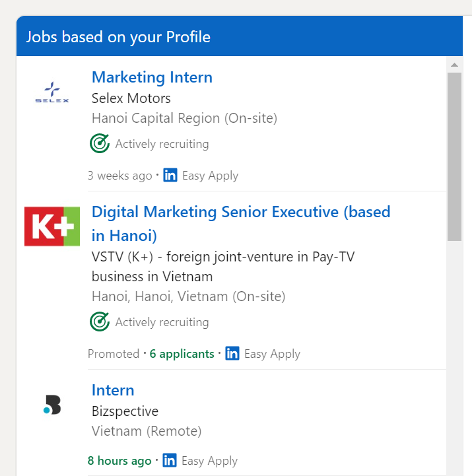Click Actively recruiting label for VSTV job

point(162,322)
